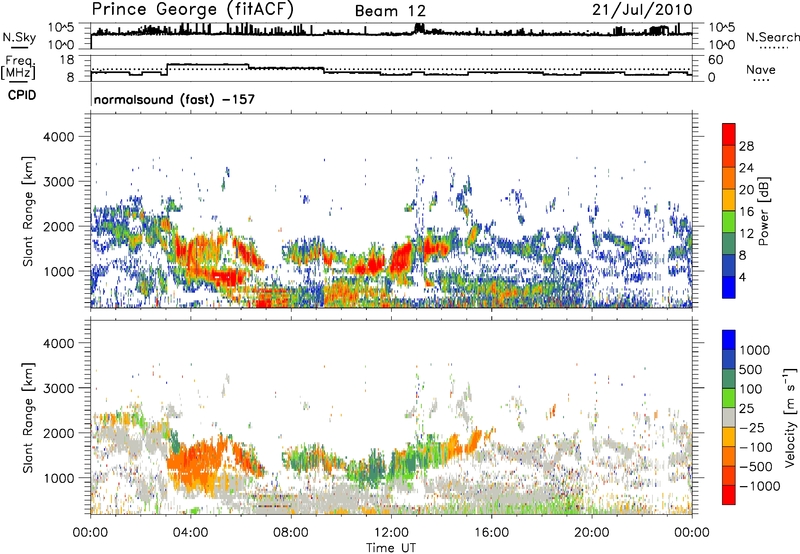Click the Velocity [m s-1] colorbar title

point(790,417)
